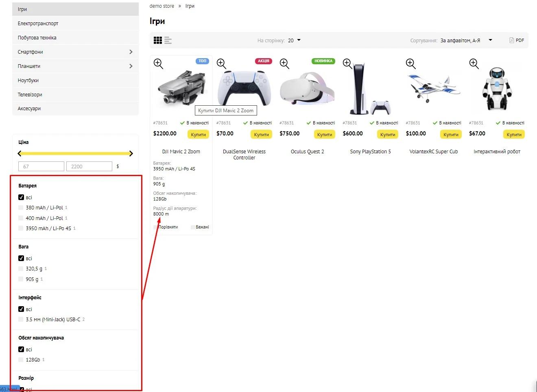
Task: Enlarge Sony PlayStation 5 image
Action: click(347, 63)
